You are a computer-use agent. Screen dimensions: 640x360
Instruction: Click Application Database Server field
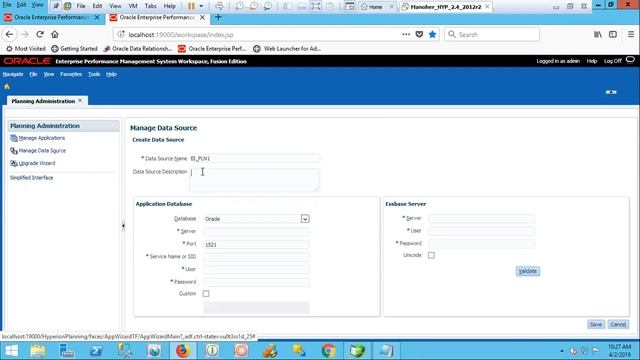[x=256, y=231]
